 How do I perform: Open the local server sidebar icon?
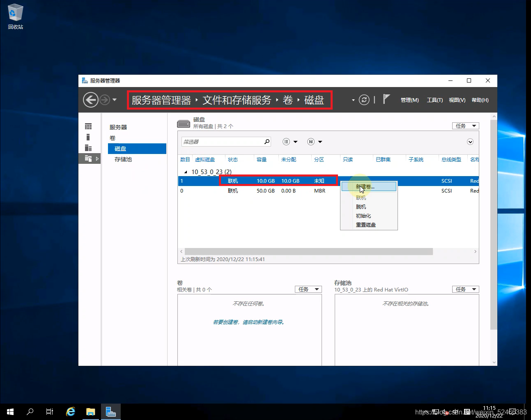(x=88, y=137)
